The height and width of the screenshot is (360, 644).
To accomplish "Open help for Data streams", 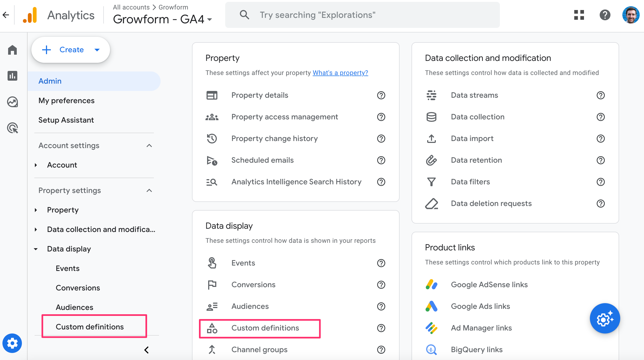I will pos(601,95).
